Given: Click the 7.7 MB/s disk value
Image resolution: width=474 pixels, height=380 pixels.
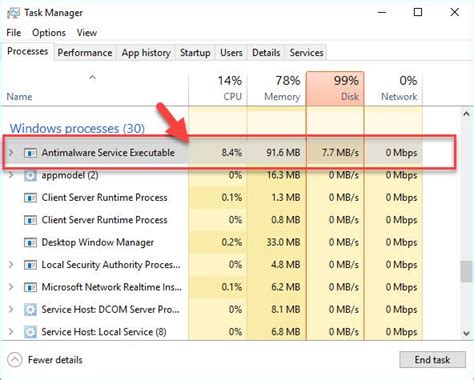Looking at the screenshot, I should pos(340,153).
